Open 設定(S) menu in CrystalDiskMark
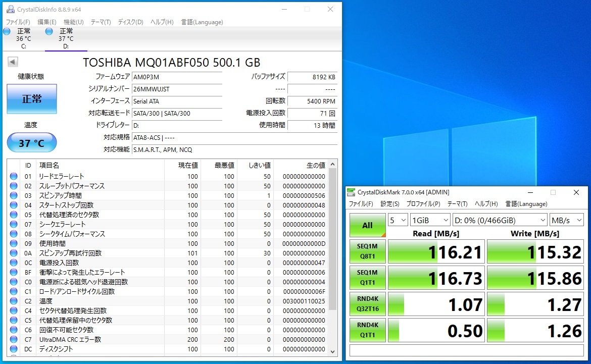591x364 pixels. (390, 204)
